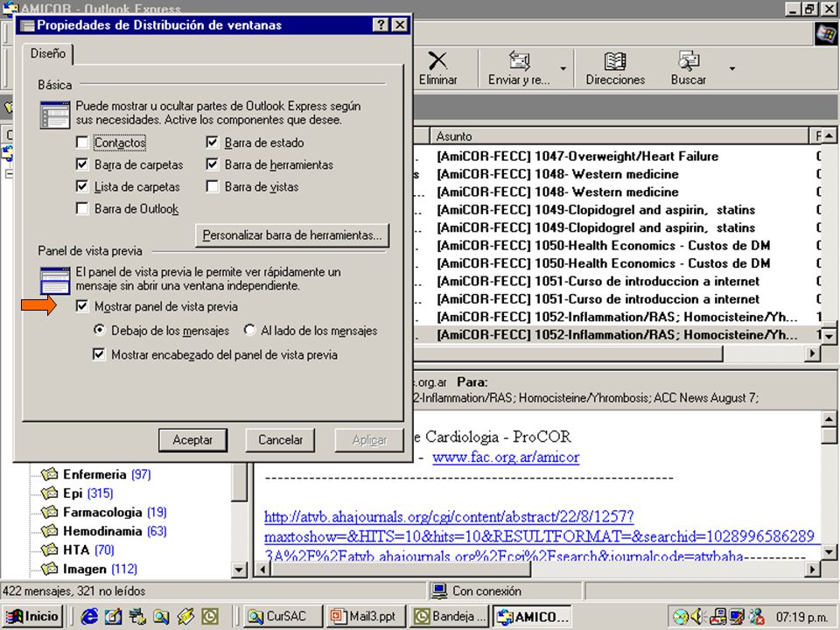Open the www.fac.org.ar/amicor link
Image resolution: width=840 pixels, height=630 pixels.
click(506, 457)
